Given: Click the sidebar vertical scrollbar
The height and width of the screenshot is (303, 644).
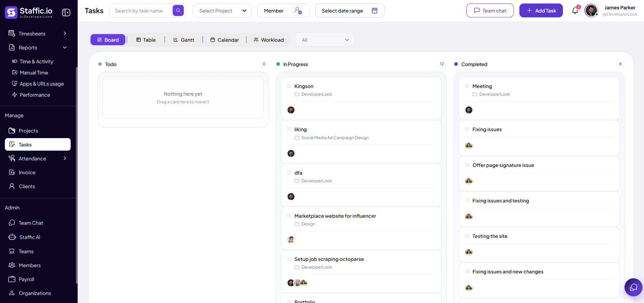Looking at the screenshot, I should click(77, 176).
